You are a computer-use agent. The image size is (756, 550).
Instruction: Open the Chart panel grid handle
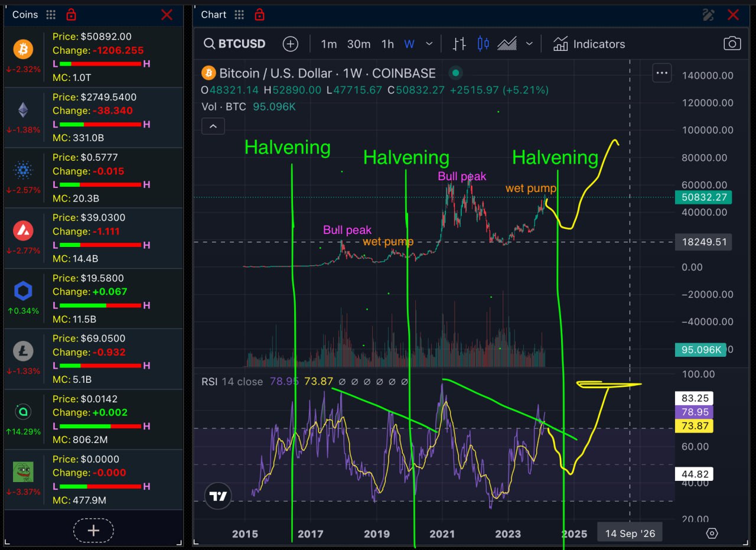[x=239, y=15]
